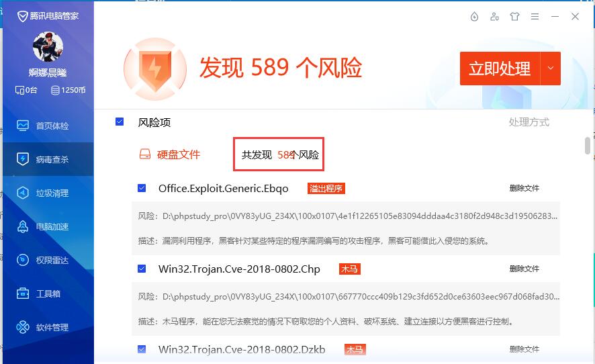Select the Win32.Trojan.Cve-2018-0802.Dzkb risk name
This screenshot has height=364, width=595.
242,350
